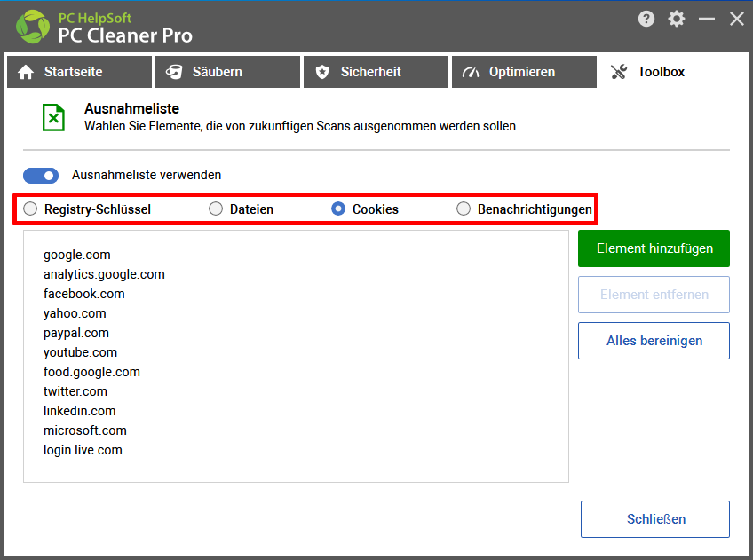Choose the Dateien radio option
The height and width of the screenshot is (560, 753).
click(216, 209)
